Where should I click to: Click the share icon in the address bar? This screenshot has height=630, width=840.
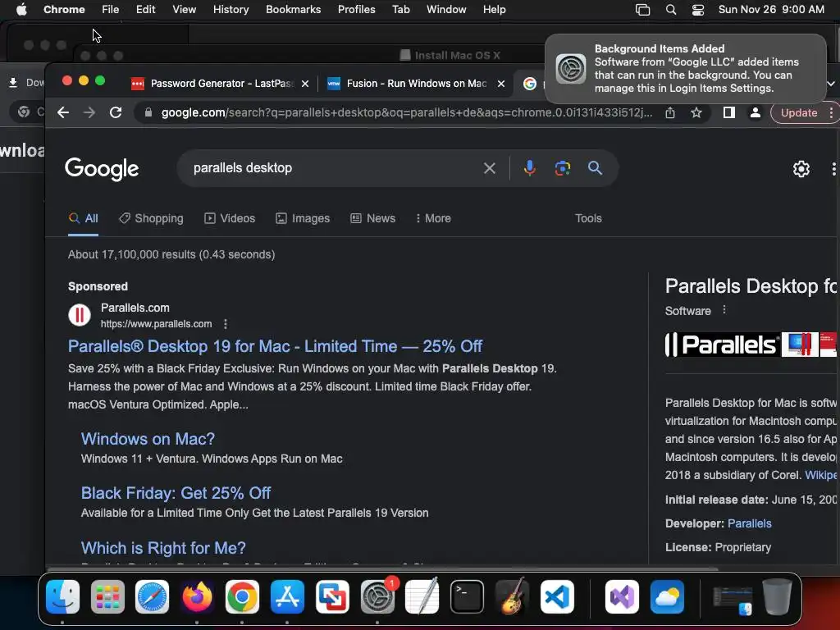[x=670, y=112]
